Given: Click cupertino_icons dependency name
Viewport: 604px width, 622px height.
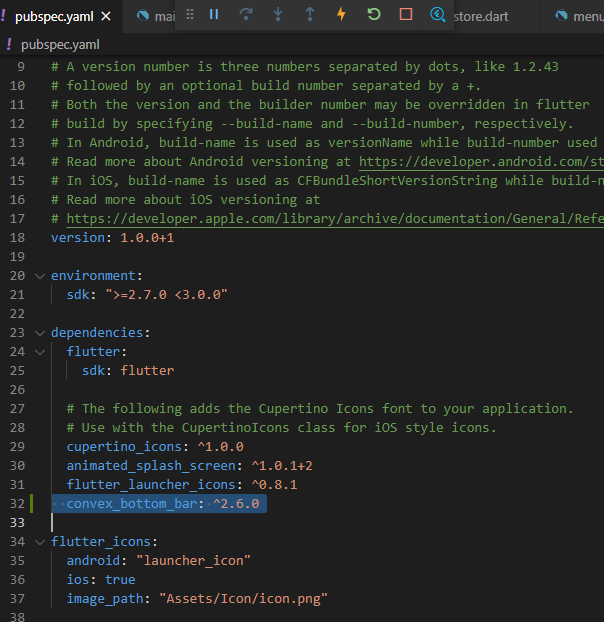Looking at the screenshot, I should [x=124, y=447].
